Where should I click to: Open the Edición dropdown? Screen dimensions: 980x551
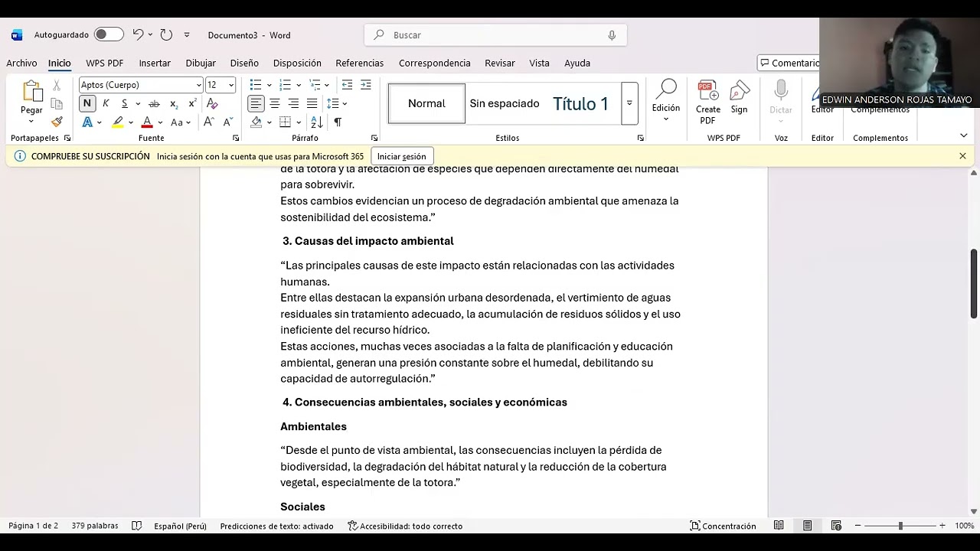point(666,100)
